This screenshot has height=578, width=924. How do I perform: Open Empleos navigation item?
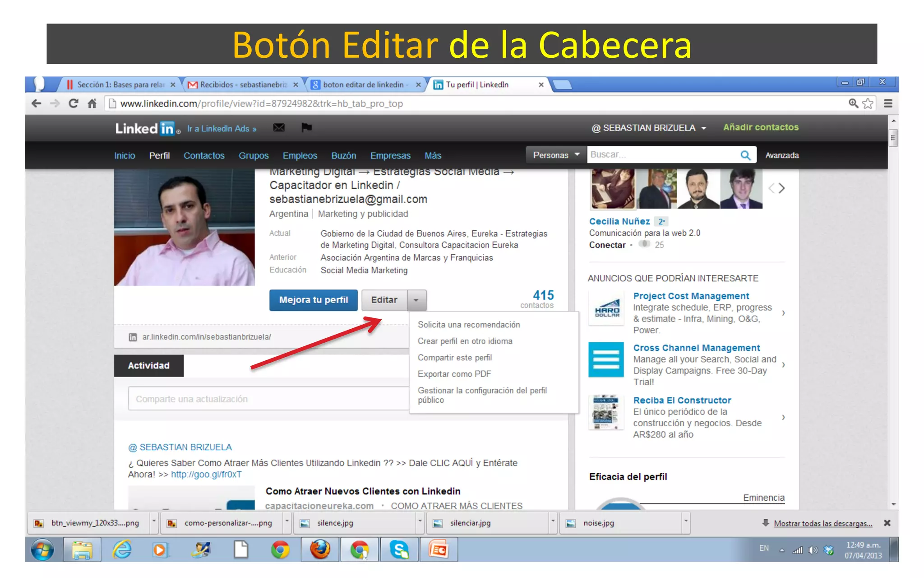coord(300,155)
